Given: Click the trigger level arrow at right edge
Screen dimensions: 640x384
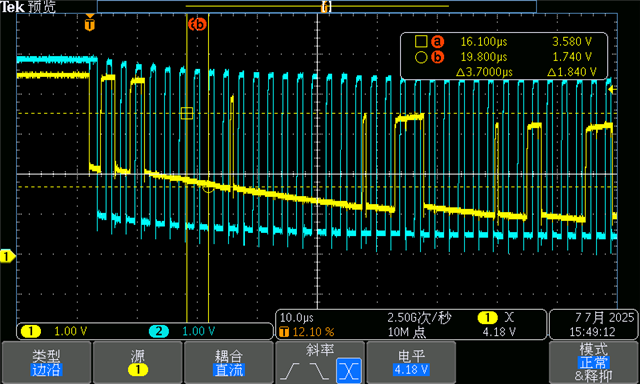Looking at the screenshot, I should (x=612, y=89).
